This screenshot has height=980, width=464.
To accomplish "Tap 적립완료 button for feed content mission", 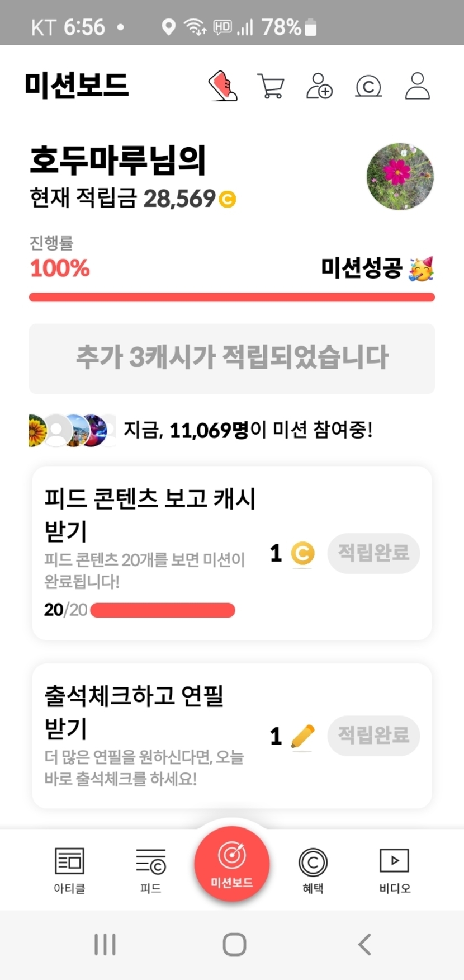I will coord(373,553).
